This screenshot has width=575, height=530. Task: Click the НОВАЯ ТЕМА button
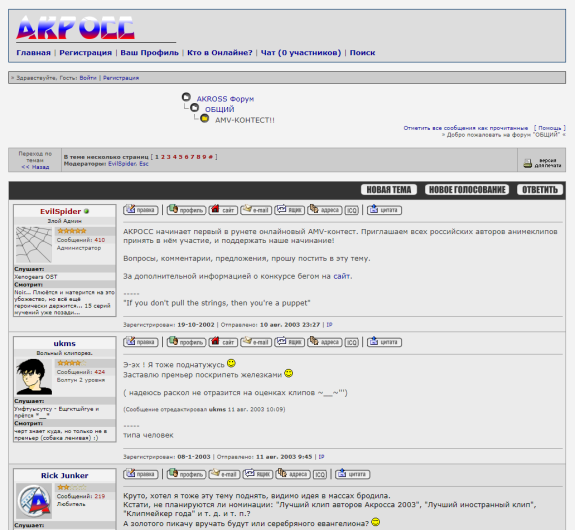[x=389, y=190]
